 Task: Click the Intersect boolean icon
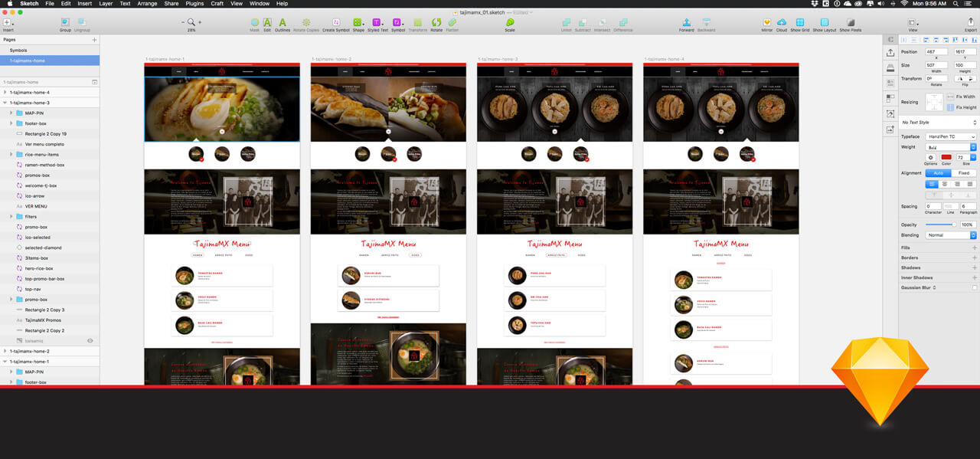[x=602, y=23]
